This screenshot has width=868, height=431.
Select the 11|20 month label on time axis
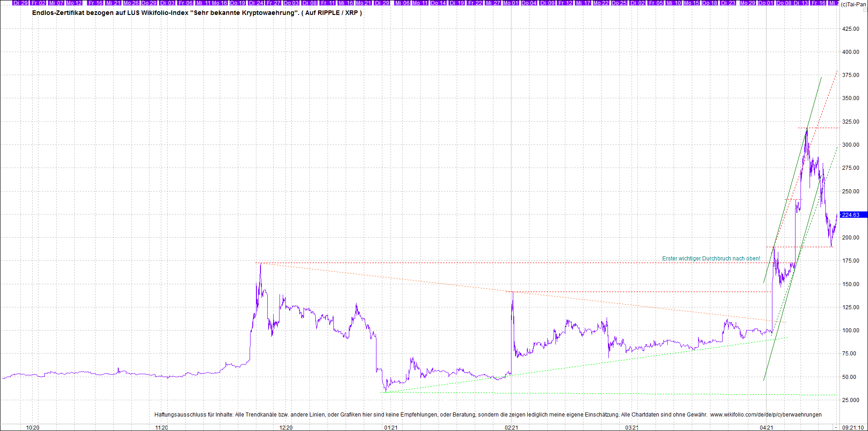[162, 427]
